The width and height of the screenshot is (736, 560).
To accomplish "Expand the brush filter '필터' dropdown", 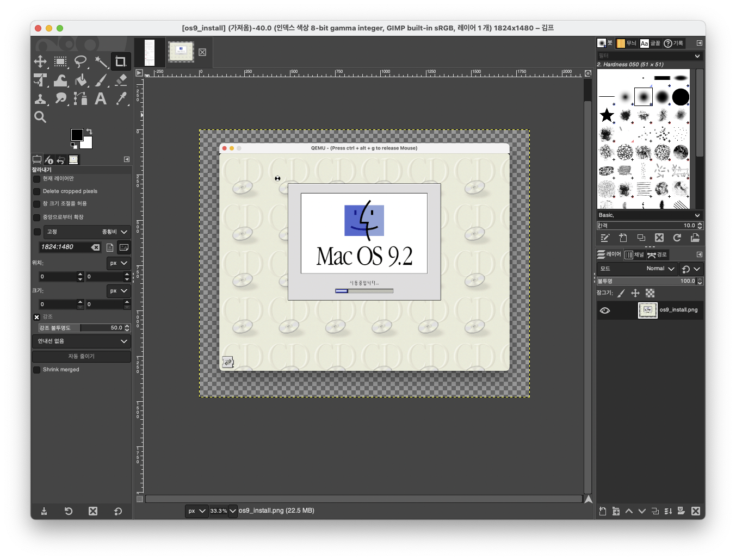I will (697, 56).
